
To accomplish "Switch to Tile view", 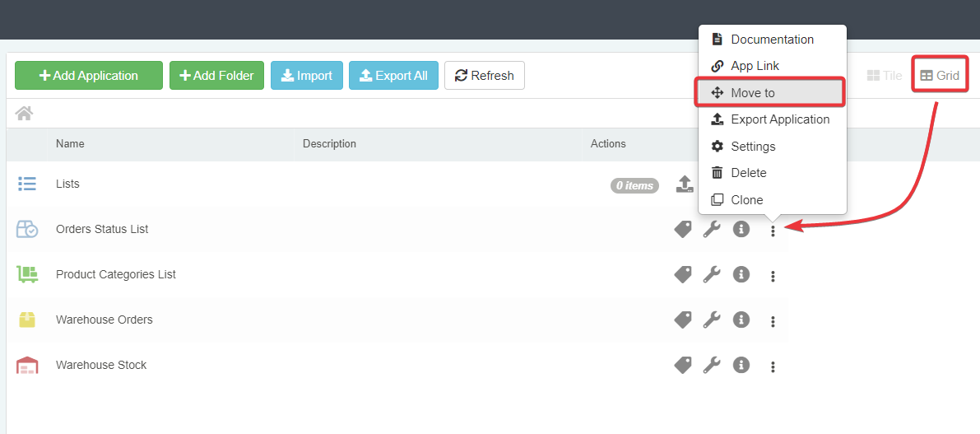I will [885, 76].
